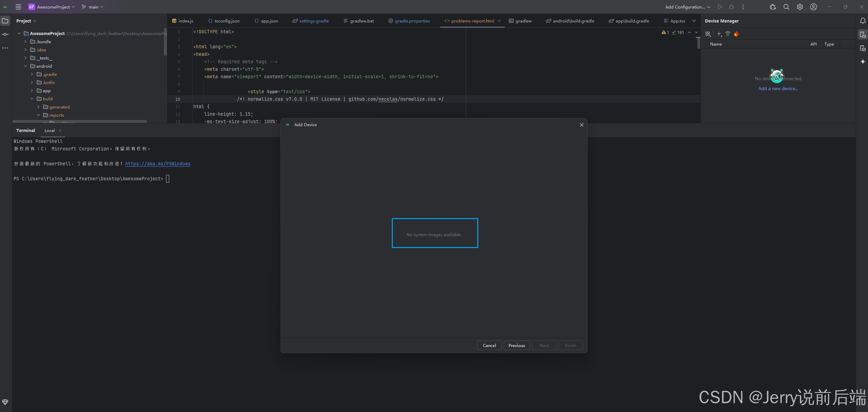Click the Add a new device link
Screen dimensions: 868x412
[778, 88]
